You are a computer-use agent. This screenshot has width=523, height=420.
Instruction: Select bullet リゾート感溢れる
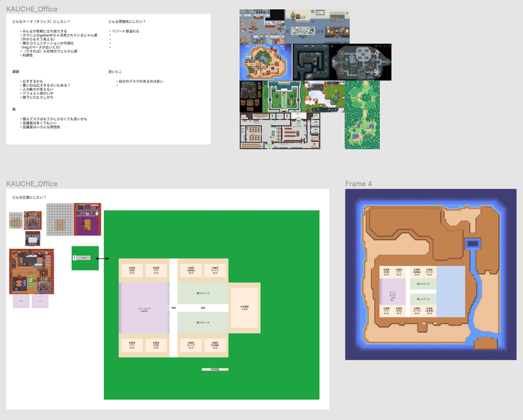[x=126, y=31]
